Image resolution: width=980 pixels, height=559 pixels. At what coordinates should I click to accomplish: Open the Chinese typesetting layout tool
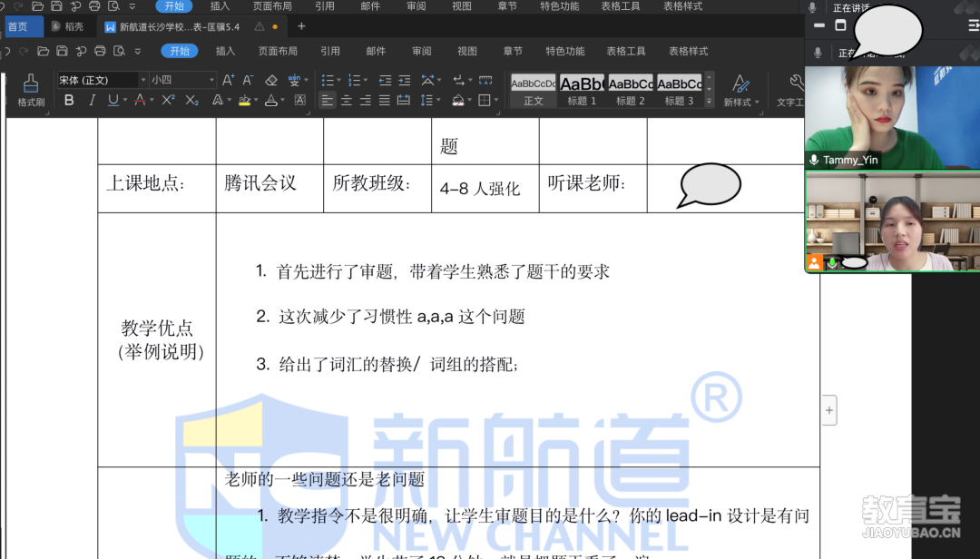pos(427,80)
